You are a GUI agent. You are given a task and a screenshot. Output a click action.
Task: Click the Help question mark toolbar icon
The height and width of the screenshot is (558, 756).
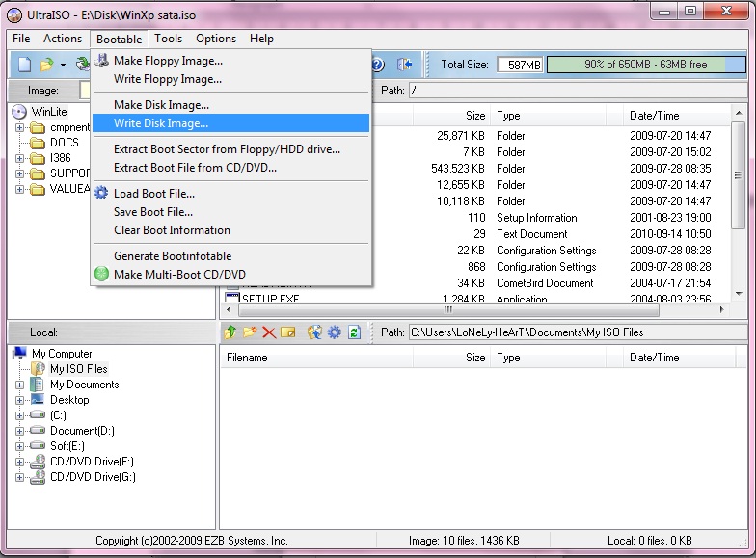click(x=378, y=64)
